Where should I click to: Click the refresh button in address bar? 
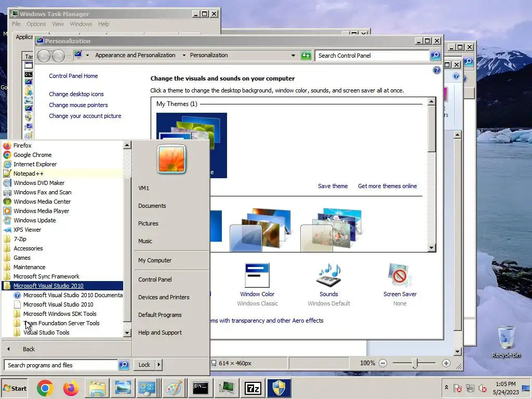pyautogui.click(x=306, y=55)
